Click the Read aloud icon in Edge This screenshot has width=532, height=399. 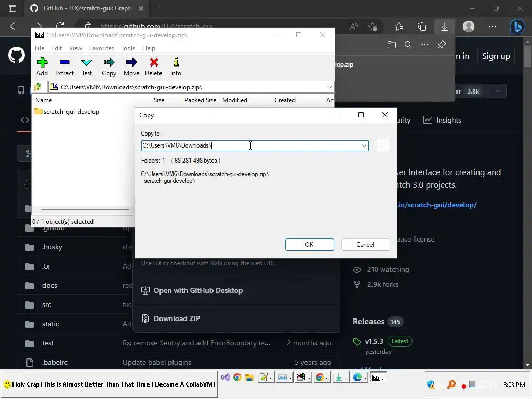(354, 26)
